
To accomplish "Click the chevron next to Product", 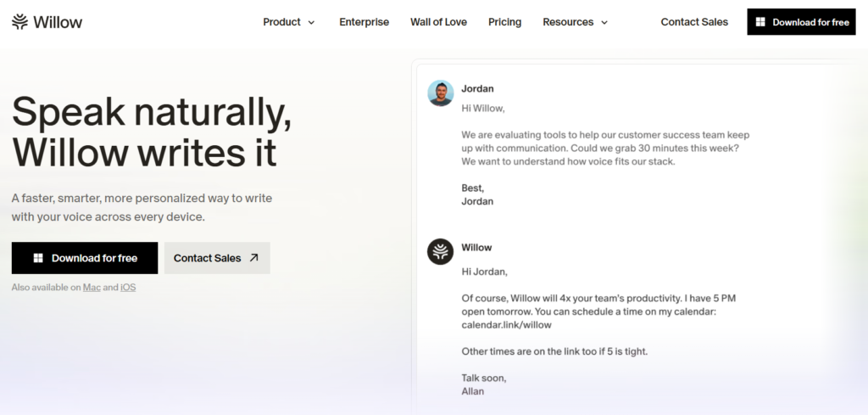I will pos(311,23).
